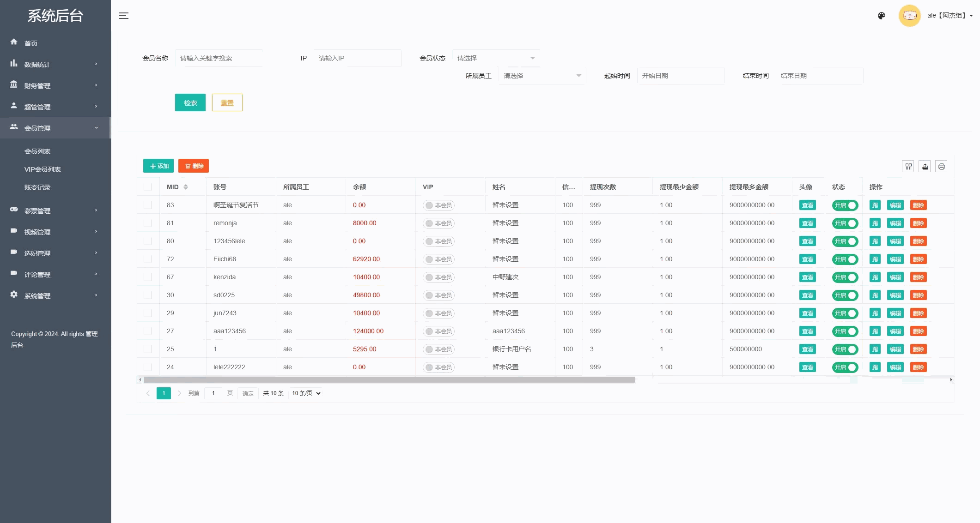Click the sidebar collapse hamburger icon
The height and width of the screenshot is (523, 980).
click(x=124, y=16)
